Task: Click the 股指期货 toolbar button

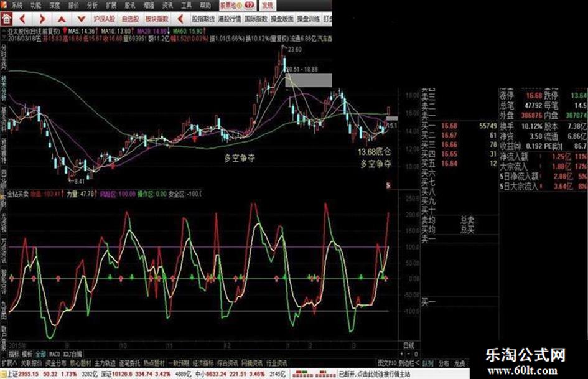Action: point(203,19)
